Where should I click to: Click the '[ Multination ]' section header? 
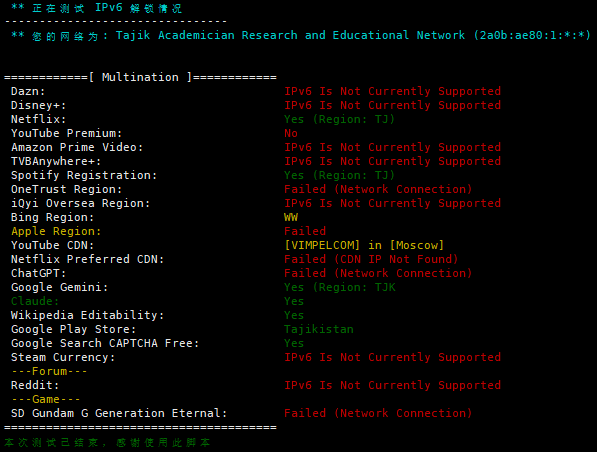[x=140, y=77]
